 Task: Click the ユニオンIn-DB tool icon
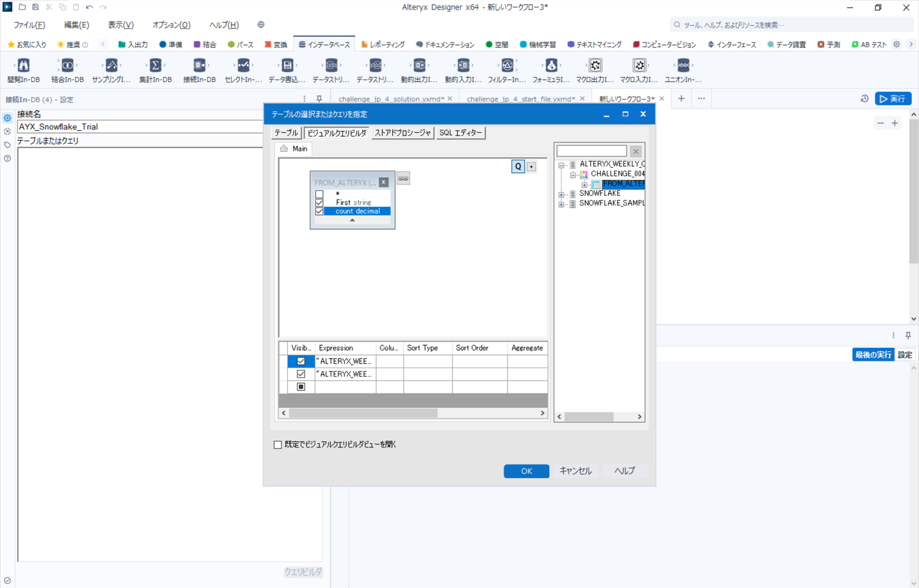(683, 65)
